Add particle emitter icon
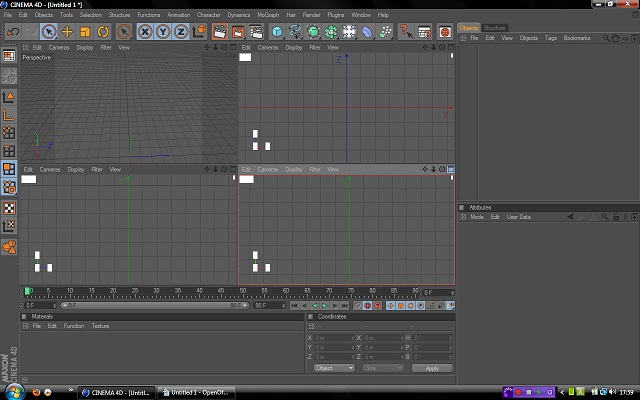The height and width of the screenshot is (400, 640). pos(385,31)
